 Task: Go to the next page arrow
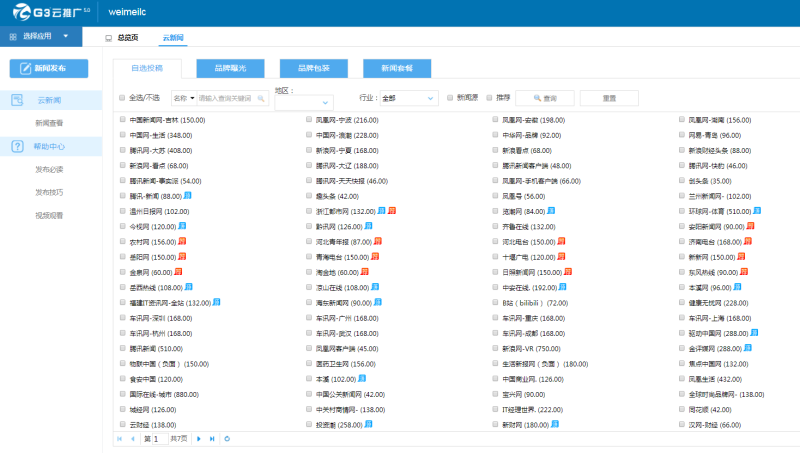(x=199, y=439)
